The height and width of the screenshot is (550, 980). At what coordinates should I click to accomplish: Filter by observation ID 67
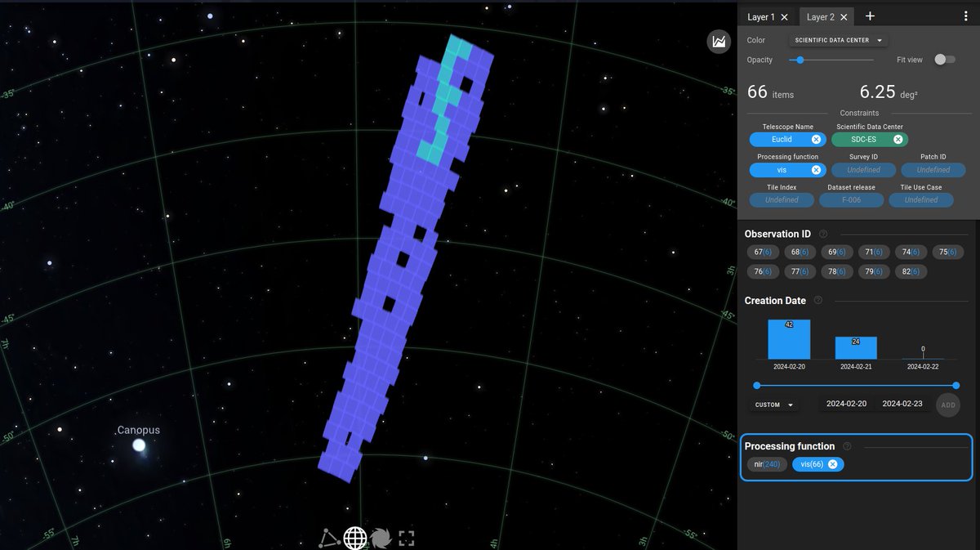(763, 253)
